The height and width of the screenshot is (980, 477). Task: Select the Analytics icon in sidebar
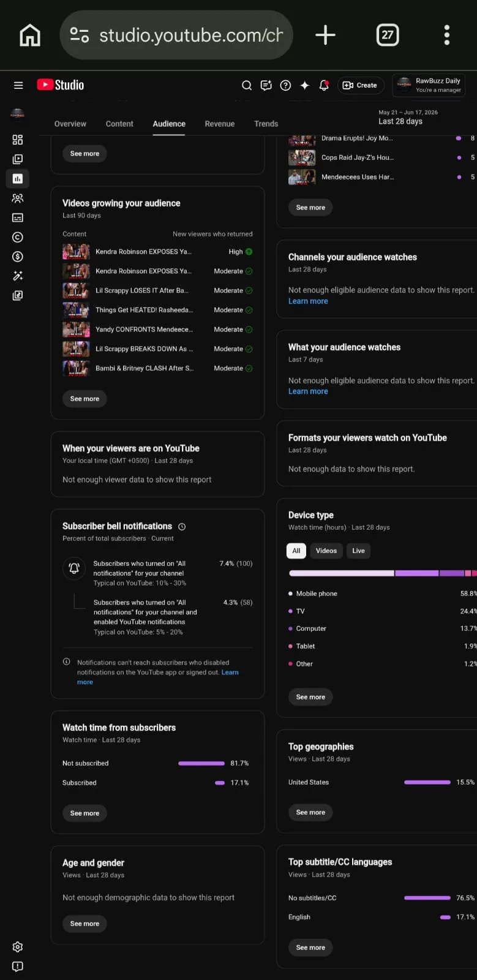(18, 179)
